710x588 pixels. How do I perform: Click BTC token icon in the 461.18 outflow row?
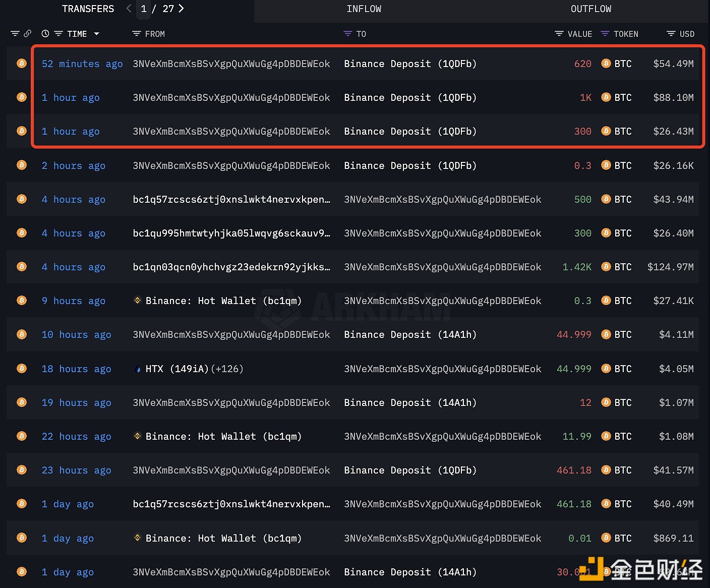click(x=606, y=470)
